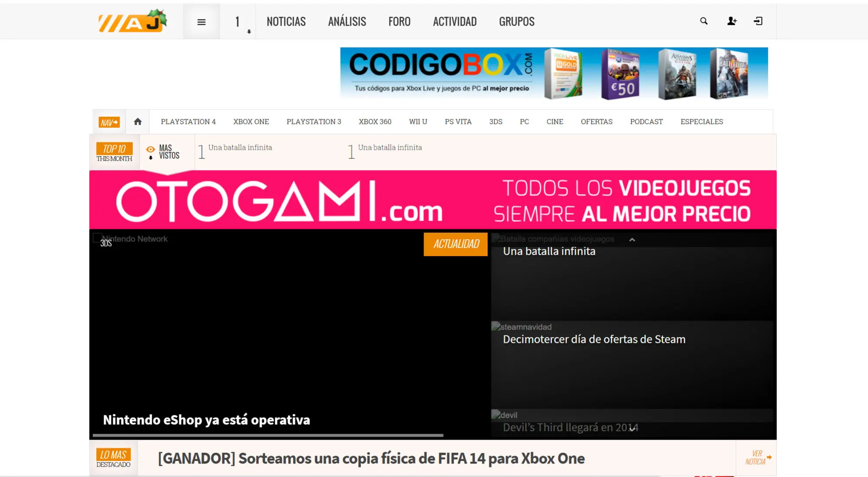Open the FIFA 14 giveaway winner headline

pyautogui.click(x=371, y=458)
